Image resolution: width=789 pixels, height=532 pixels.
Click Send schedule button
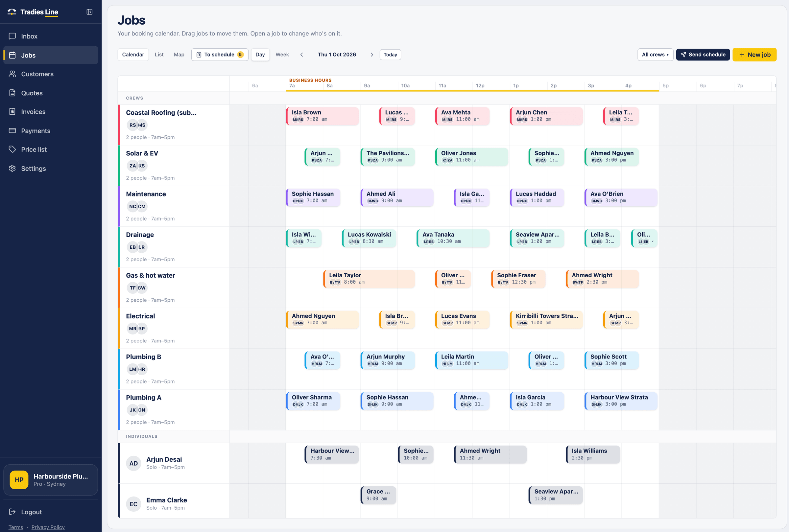pos(703,55)
